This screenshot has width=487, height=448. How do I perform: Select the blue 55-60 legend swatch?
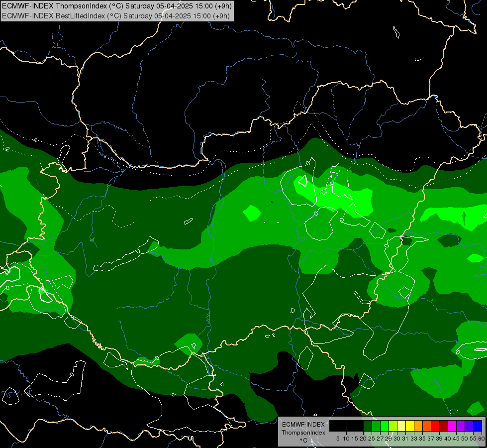pos(478,426)
